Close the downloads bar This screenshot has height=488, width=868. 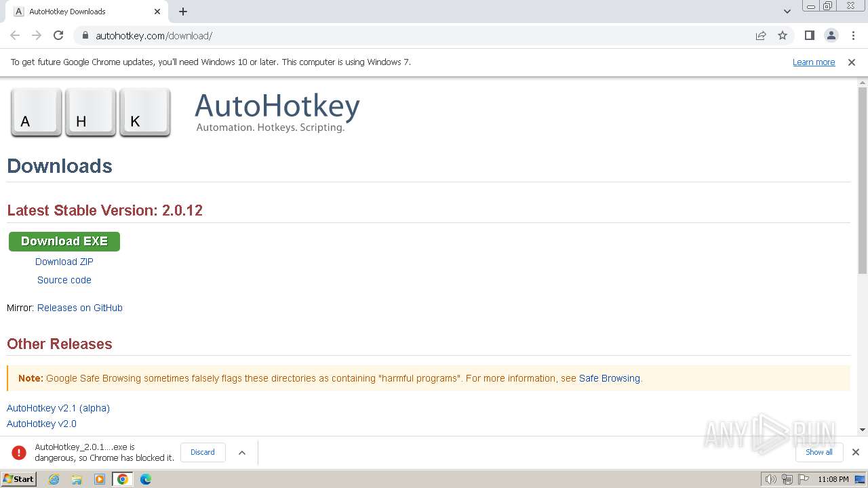tap(856, 452)
